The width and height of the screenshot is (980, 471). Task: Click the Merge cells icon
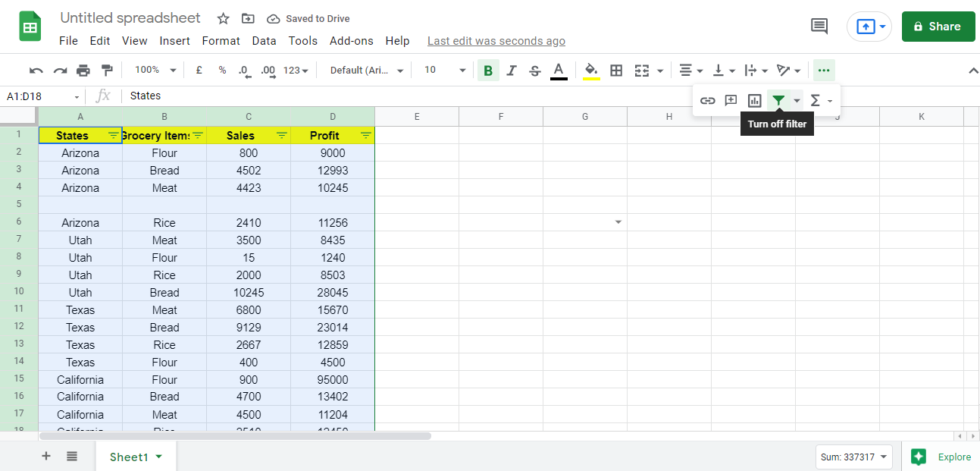[642, 71]
